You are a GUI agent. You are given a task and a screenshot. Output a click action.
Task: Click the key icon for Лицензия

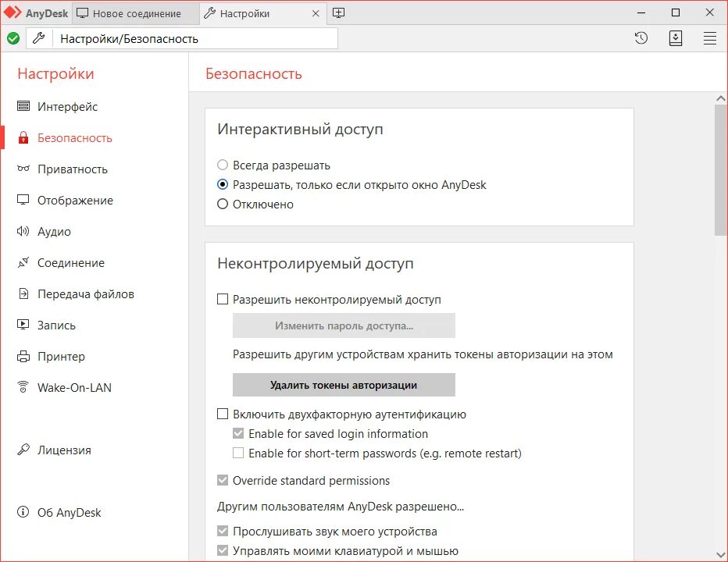pos(23,450)
